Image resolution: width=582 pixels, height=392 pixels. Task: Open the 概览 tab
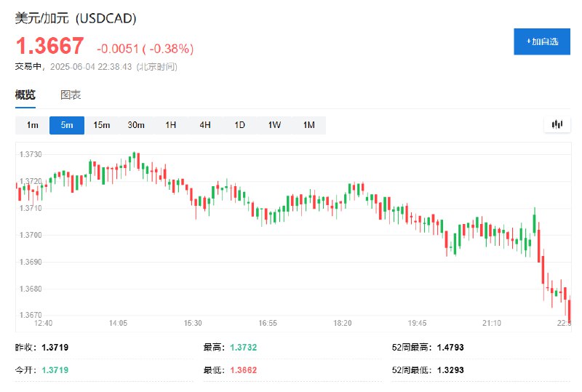[25, 95]
